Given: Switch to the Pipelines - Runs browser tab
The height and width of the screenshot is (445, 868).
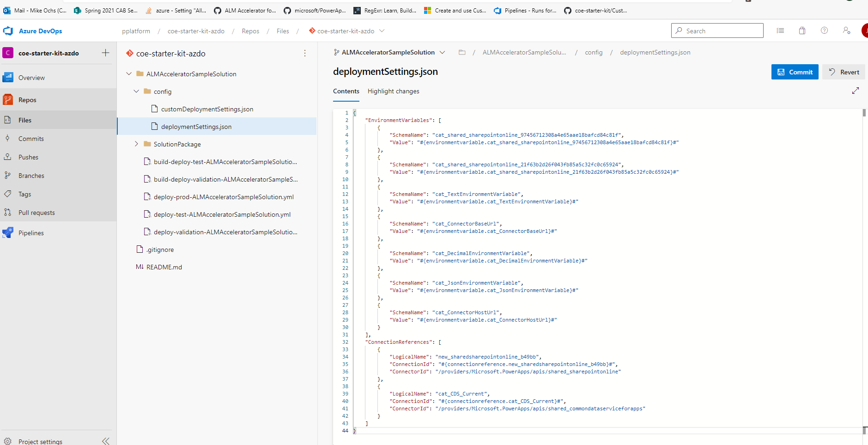Looking at the screenshot, I should [x=525, y=10].
